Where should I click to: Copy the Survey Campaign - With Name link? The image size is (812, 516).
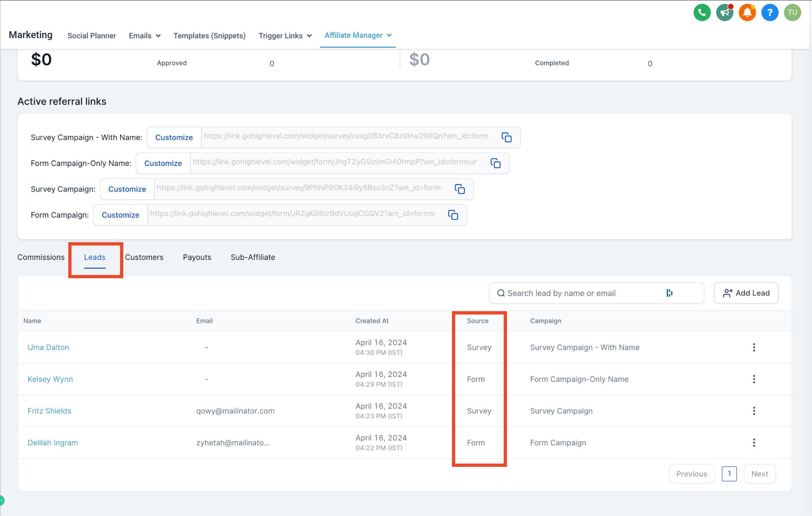[507, 137]
